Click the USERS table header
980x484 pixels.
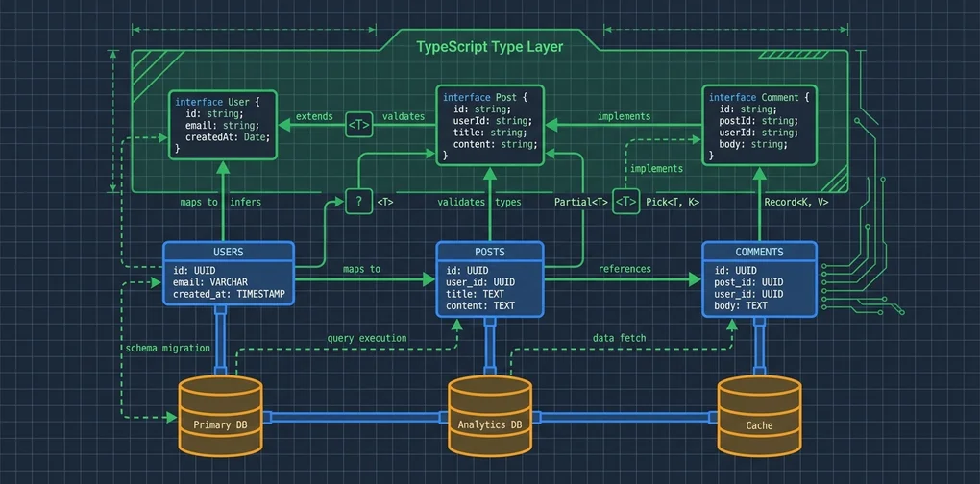[x=228, y=252]
